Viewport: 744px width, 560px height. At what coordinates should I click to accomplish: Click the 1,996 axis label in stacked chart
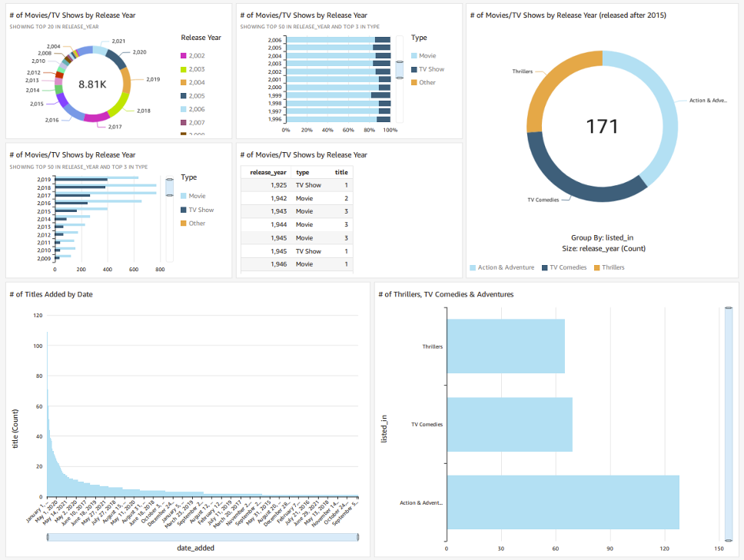[274, 119]
